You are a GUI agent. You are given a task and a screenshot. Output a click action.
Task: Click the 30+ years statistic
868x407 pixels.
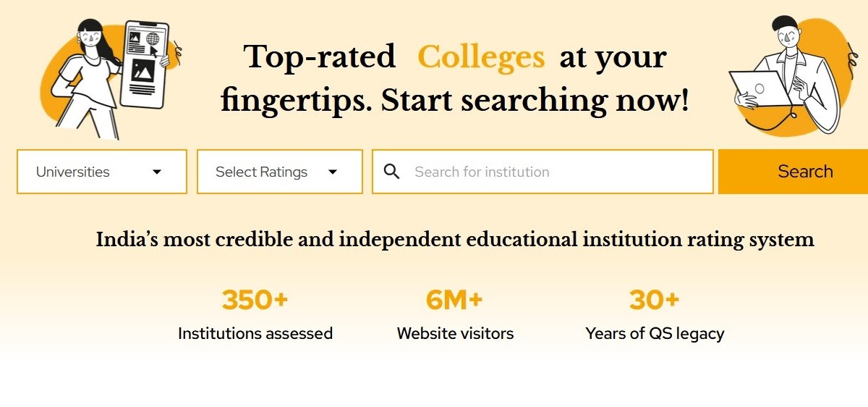pos(654,300)
